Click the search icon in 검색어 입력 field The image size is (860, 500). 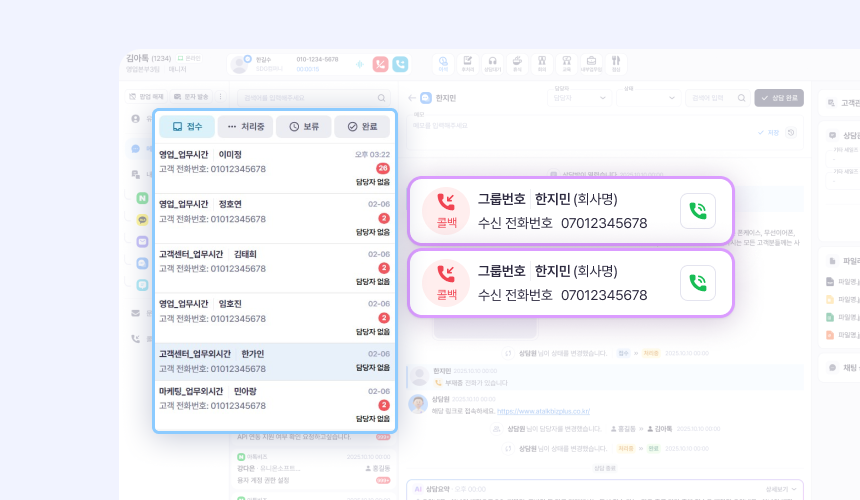point(742,98)
